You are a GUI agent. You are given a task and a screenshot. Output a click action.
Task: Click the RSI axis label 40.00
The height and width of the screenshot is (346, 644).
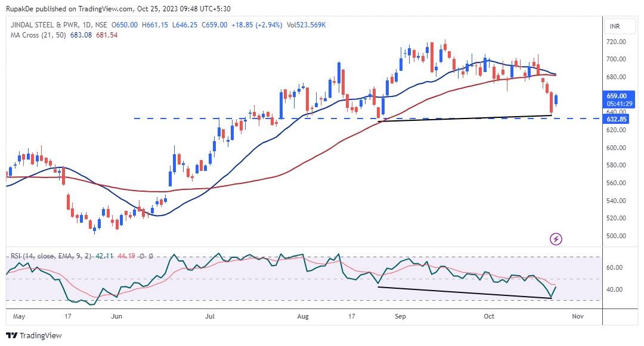[x=614, y=289]
